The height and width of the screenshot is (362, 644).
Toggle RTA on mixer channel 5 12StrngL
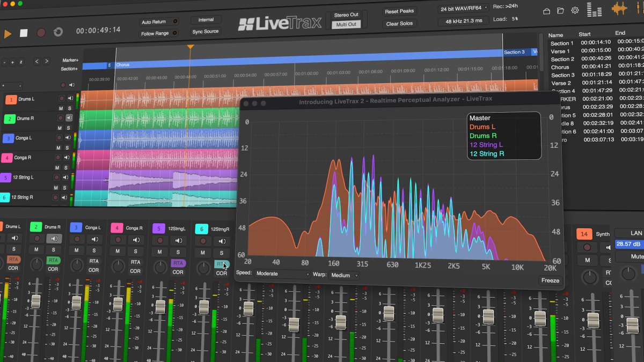(178, 263)
